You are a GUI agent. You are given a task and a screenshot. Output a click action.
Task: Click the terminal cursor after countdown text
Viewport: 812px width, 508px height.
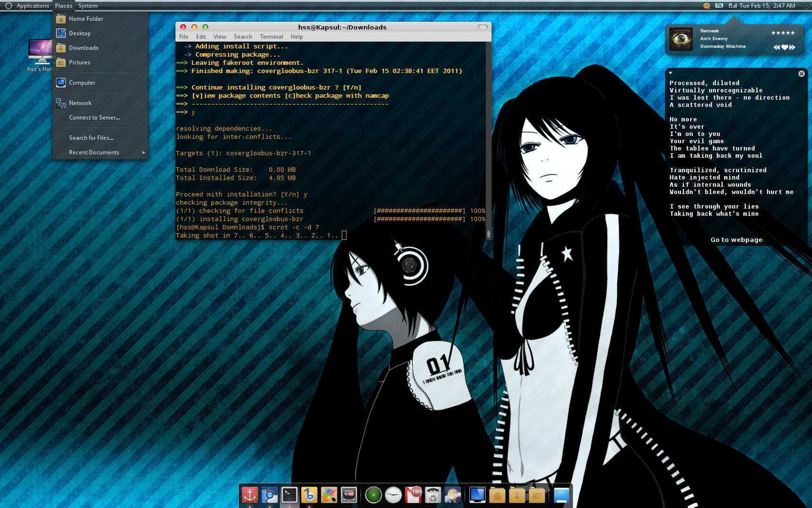click(344, 236)
